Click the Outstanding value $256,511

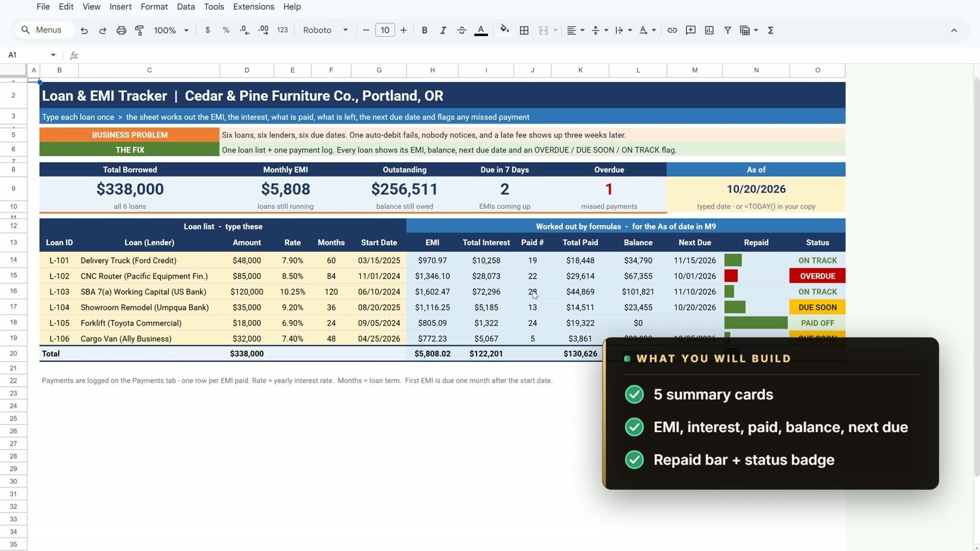[404, 189]
